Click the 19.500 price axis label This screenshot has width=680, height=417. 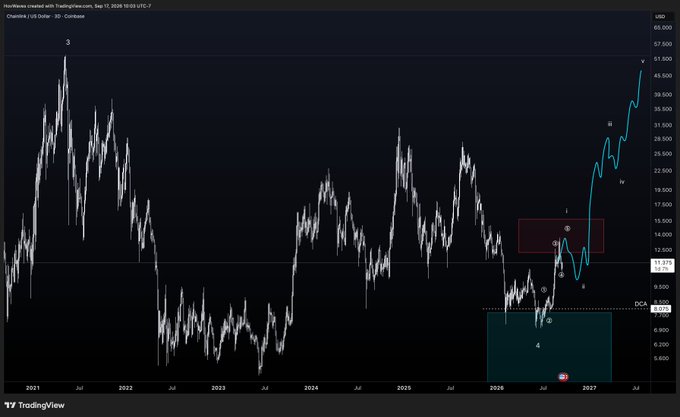point(663,190)
